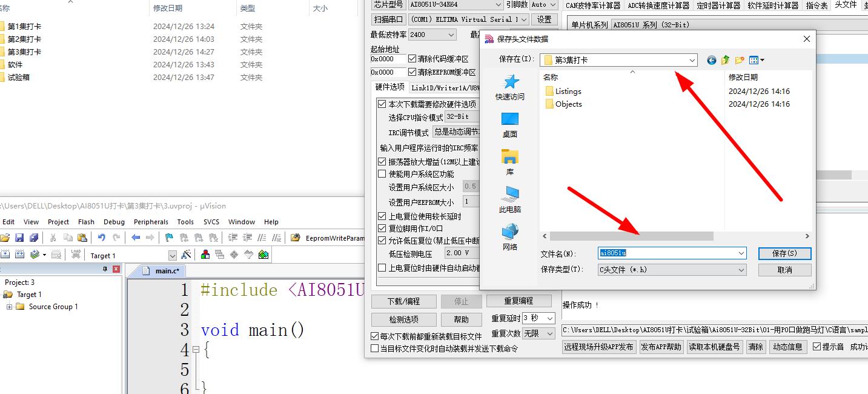Select Desktop in save dialog sidebar

[x=510, y=125]
